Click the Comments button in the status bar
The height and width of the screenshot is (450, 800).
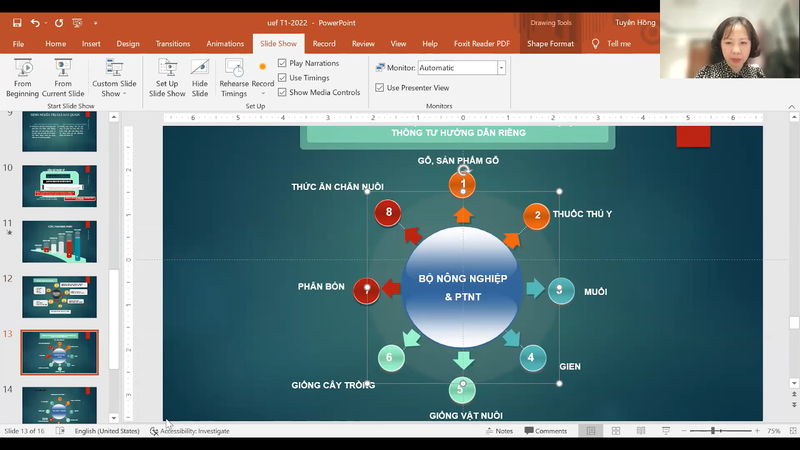tap(545, 431)
